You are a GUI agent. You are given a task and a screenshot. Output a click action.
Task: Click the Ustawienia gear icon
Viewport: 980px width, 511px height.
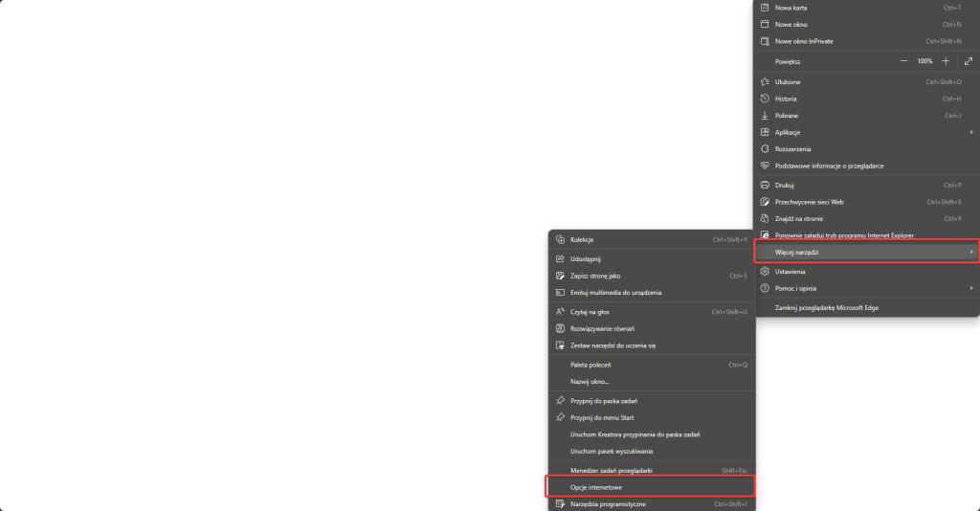tap(765, 272)
